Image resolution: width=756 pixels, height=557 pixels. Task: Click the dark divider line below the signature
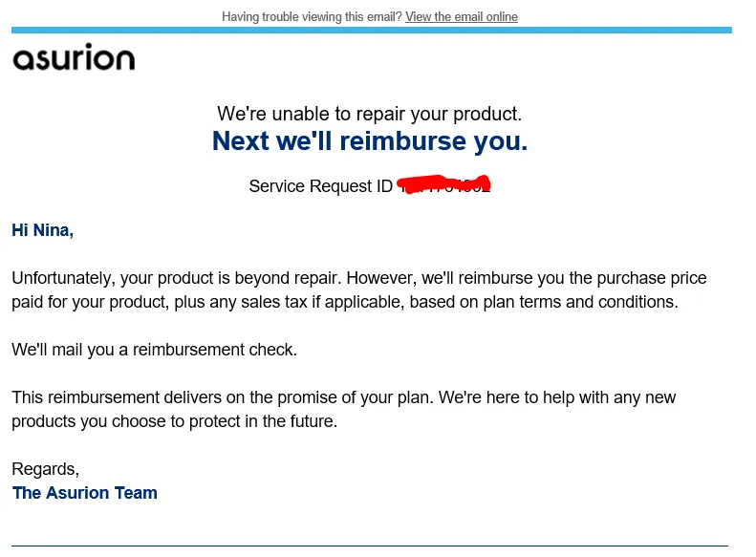pos(369,546)
